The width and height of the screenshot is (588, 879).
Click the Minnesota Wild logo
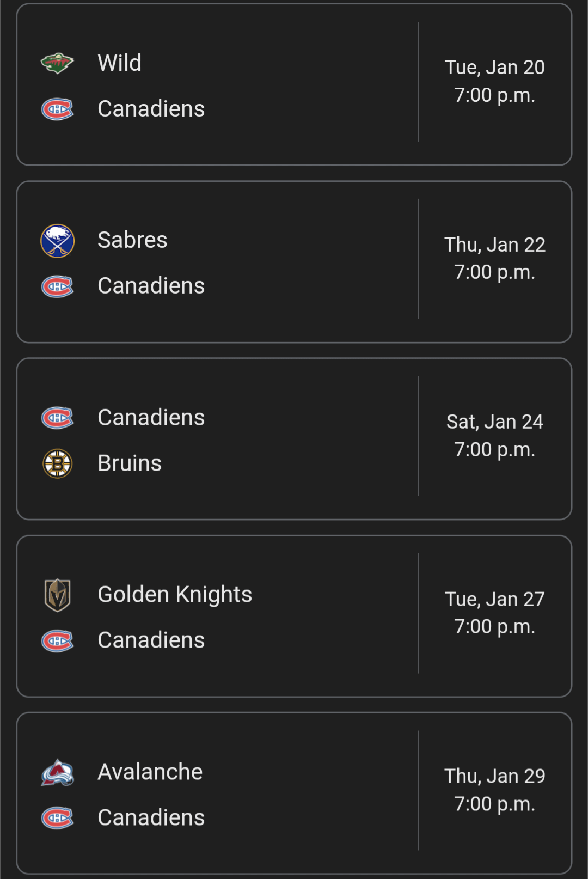pos(57,63)
